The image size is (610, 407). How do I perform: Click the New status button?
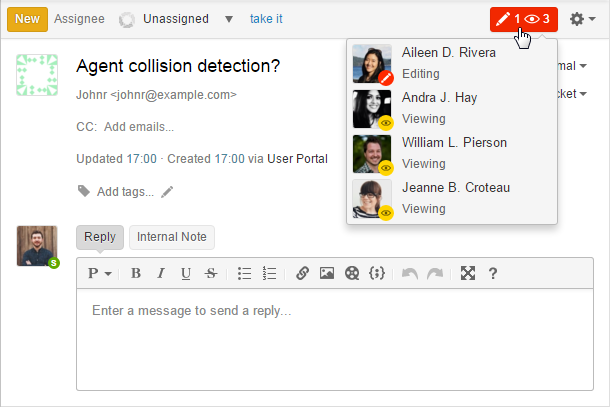pyautogui.click(x=29, y=19)
